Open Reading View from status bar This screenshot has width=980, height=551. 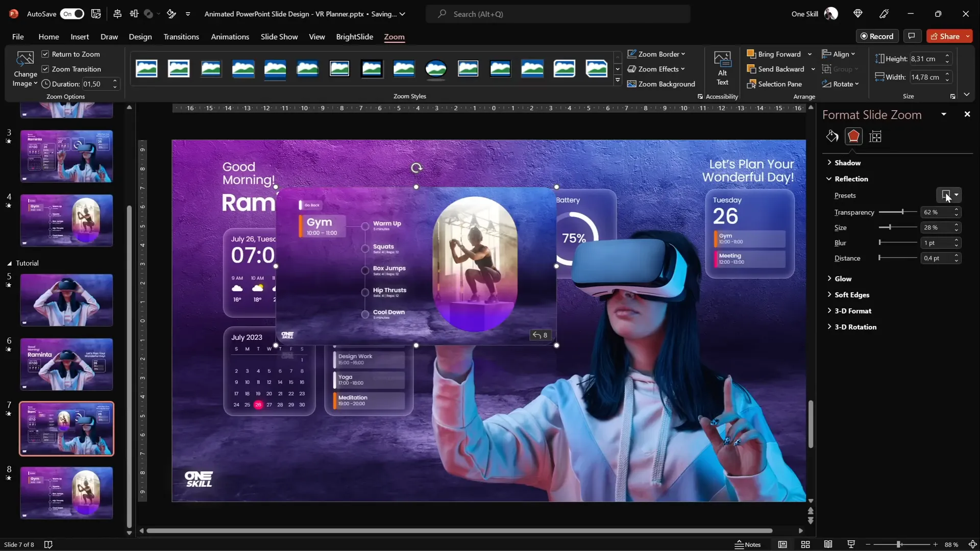click(828, 544)
